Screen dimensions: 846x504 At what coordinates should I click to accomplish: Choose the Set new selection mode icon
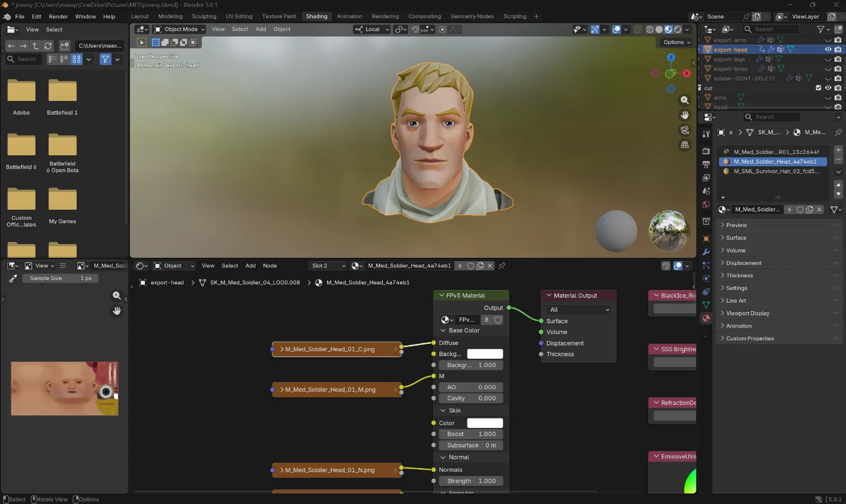pos(156,42)
